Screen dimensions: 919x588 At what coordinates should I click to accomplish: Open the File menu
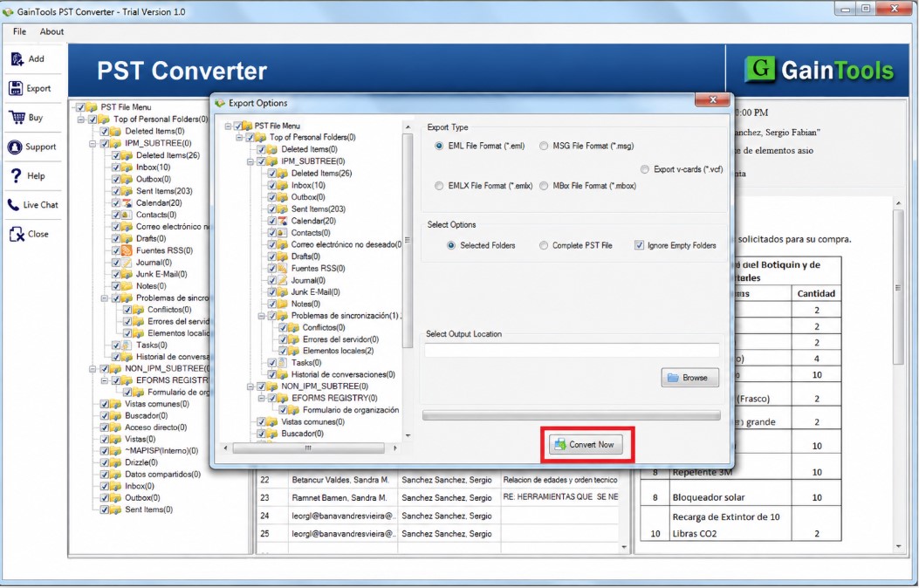[19, 31]
